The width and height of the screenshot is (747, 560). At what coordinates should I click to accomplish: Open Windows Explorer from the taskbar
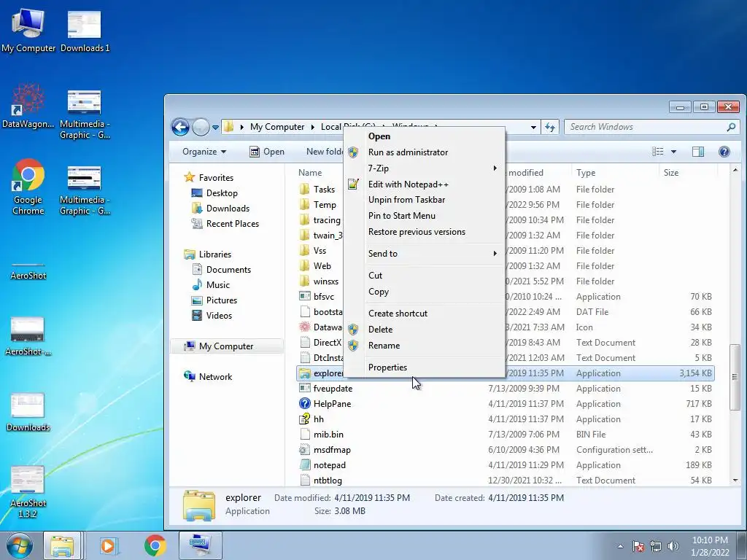click(63, 545)
